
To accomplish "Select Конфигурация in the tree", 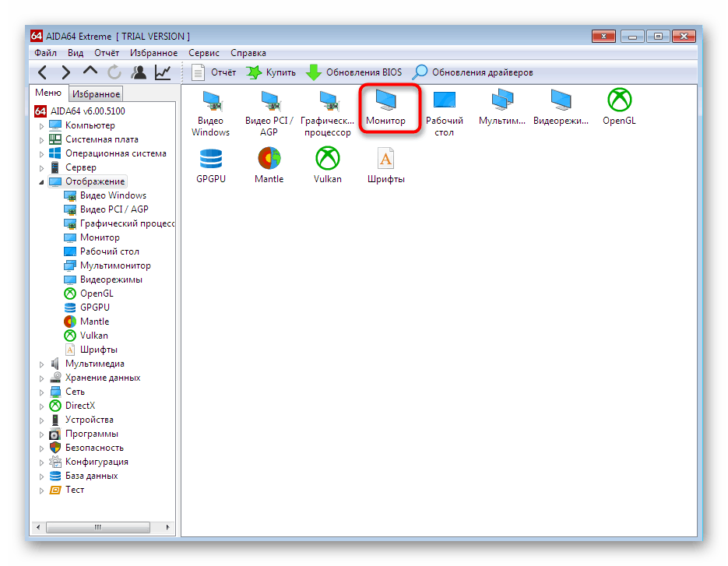I will 89,462.
